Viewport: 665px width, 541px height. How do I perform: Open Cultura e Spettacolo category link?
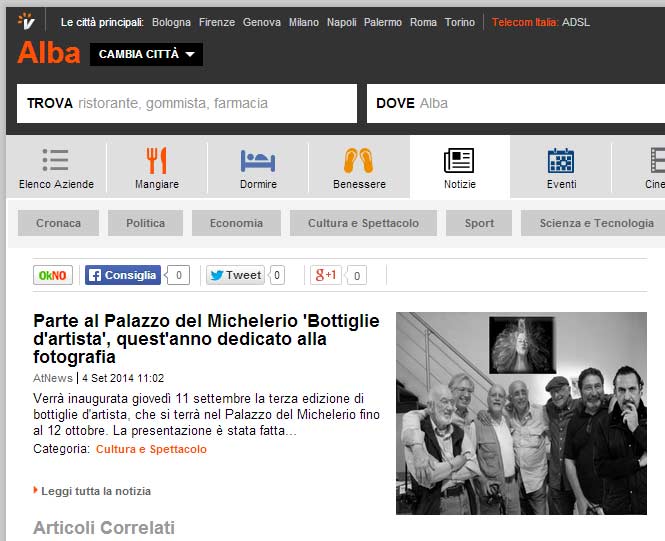[151, 449]
